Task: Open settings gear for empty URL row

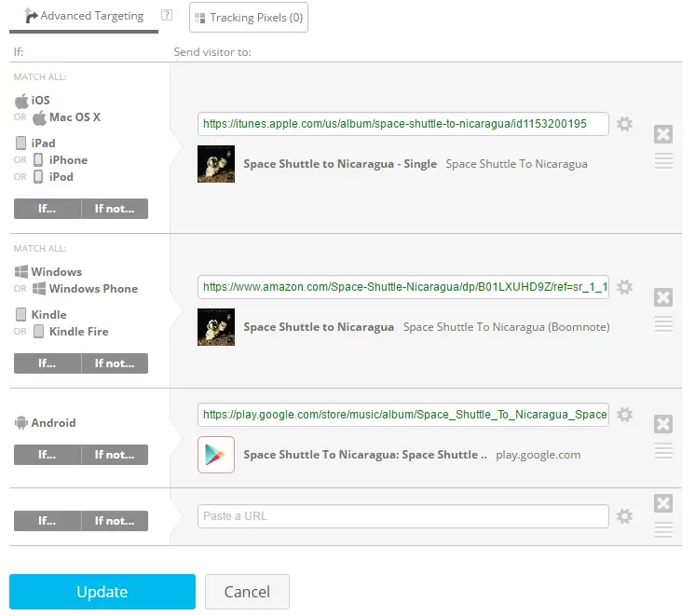Action: click(625, 516)
